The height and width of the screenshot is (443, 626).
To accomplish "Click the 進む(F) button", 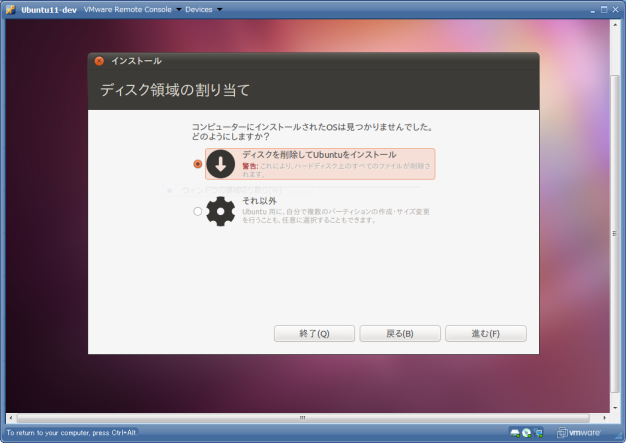I will coord(486,334).
